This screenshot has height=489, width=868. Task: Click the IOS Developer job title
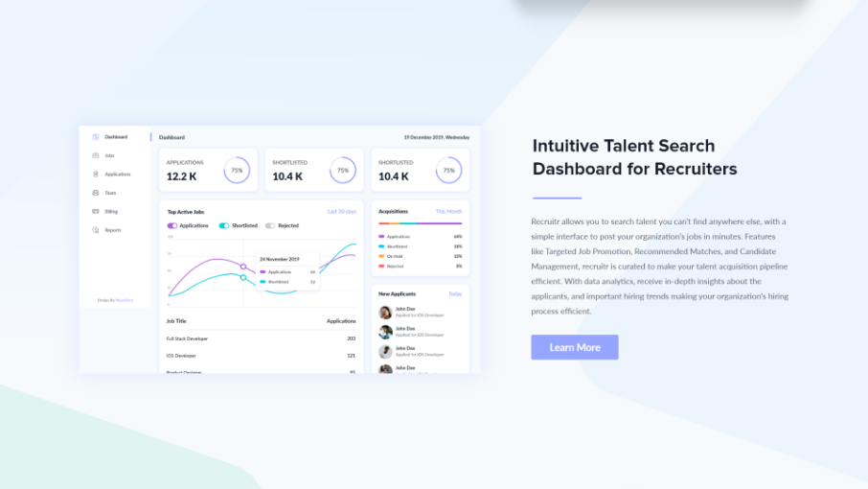click(181, 356)
